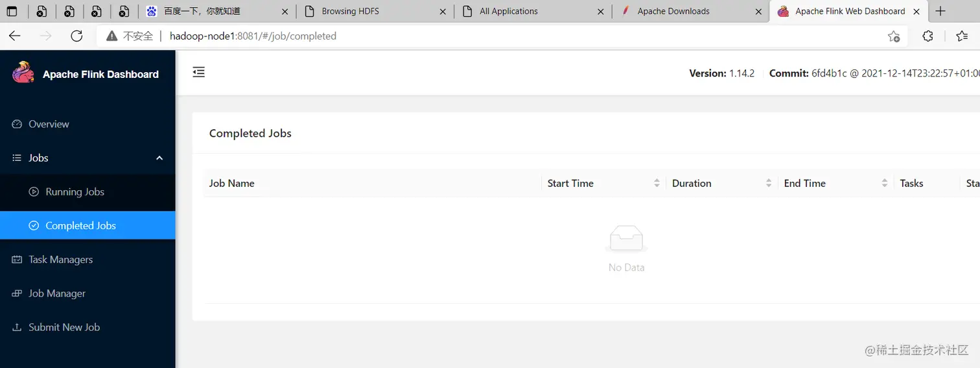Close the All Applications tab
The height and width of the screenshot is (368, 980).
click(x=600, y=11)
